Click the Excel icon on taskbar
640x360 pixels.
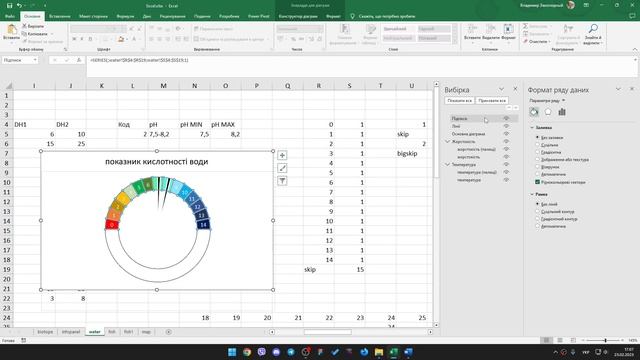pyautogui.click(x=393, y=352)
